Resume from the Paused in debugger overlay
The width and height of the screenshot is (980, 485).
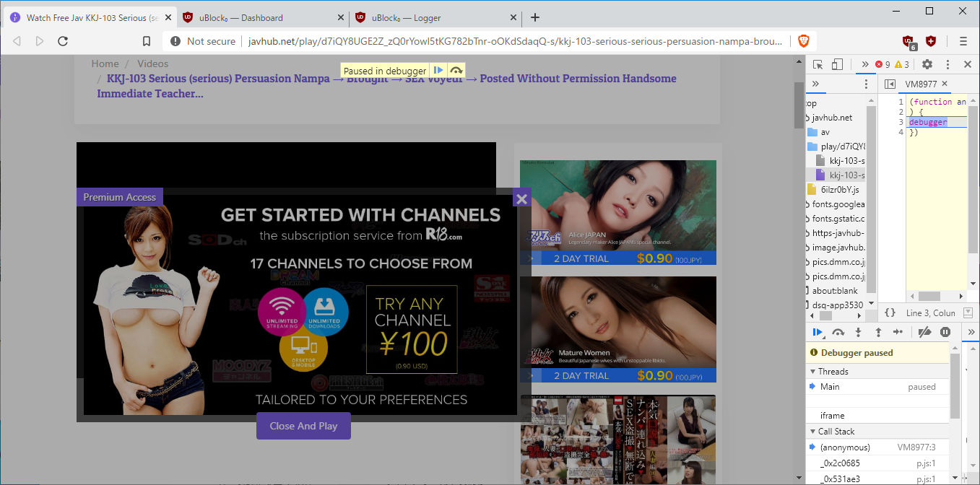(x=438, y=71)
